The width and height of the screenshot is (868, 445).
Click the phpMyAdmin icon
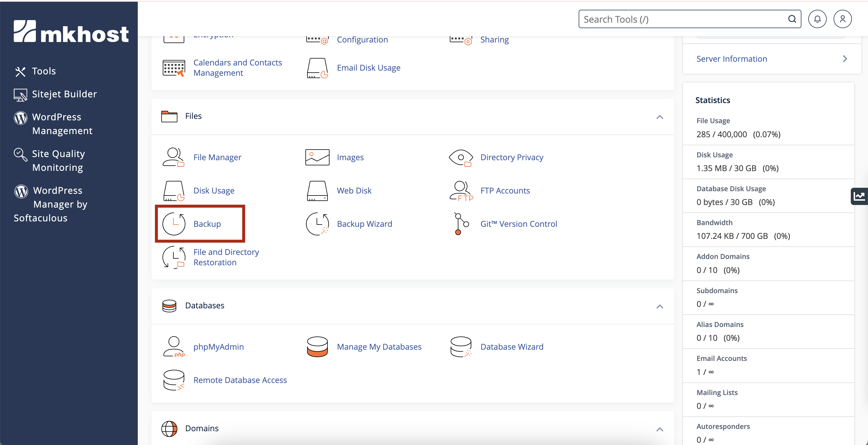[x=174, y=347]
